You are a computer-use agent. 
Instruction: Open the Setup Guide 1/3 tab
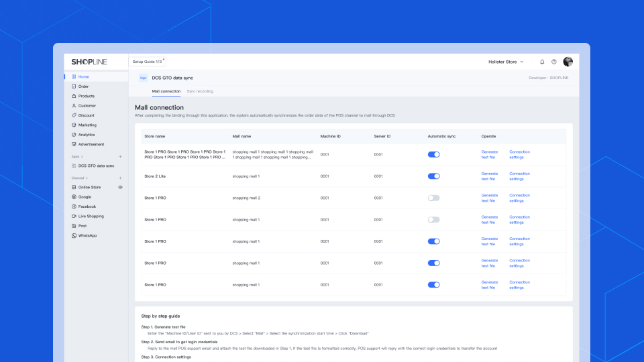point(146,62)
